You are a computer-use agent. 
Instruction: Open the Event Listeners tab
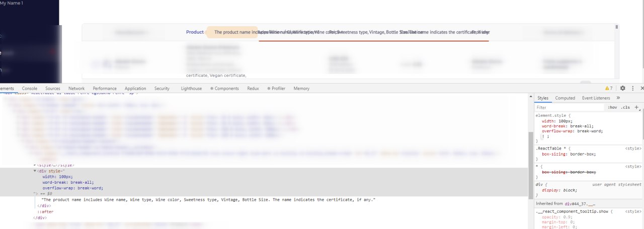[596, 98]
